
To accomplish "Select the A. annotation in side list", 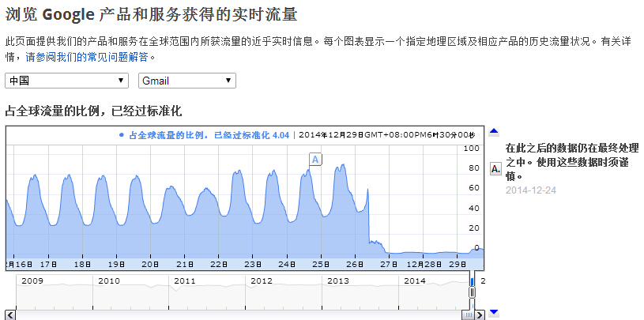I will click(495, 168).
